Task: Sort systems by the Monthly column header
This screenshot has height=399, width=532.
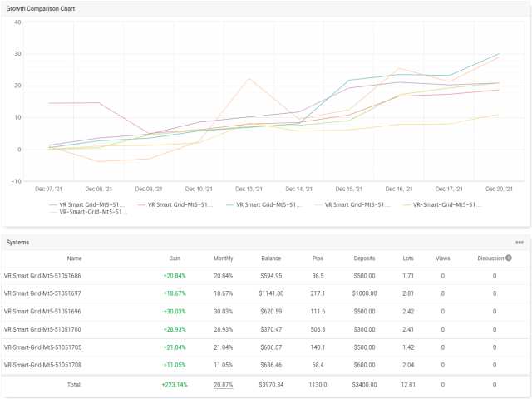Action: (222, 259)
